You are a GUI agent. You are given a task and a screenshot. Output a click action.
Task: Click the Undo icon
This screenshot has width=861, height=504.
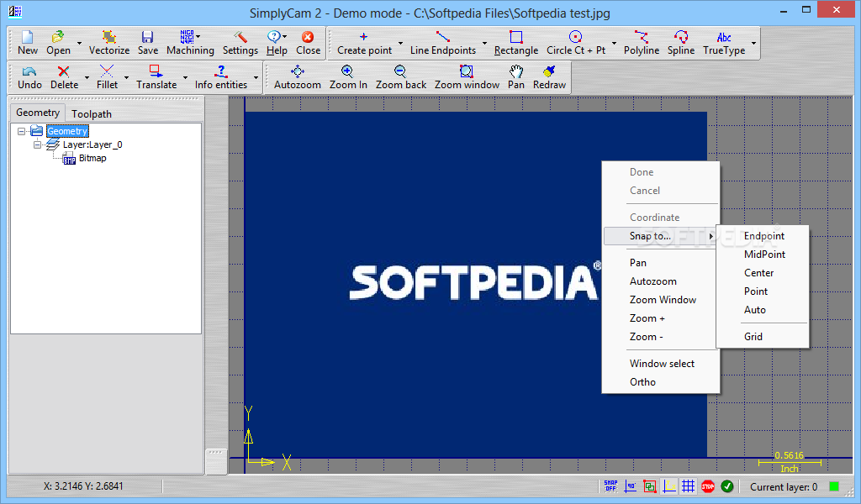point(29,77)
